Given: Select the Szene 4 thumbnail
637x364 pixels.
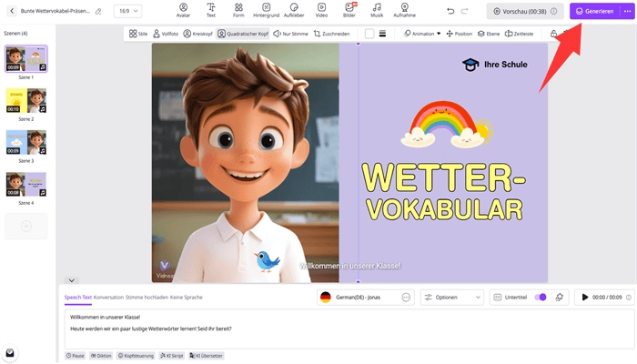Looking at the screenshot, I should pos(26,185).
